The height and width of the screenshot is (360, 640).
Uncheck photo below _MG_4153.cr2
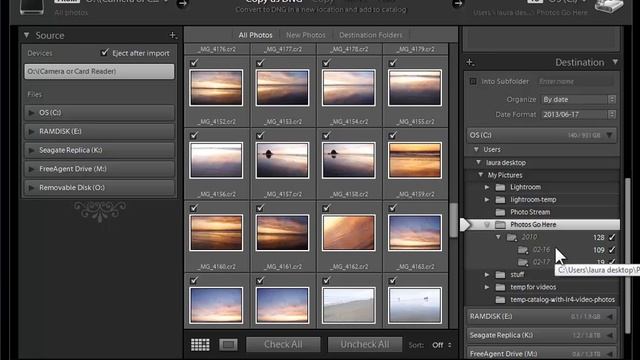[260, 135]
